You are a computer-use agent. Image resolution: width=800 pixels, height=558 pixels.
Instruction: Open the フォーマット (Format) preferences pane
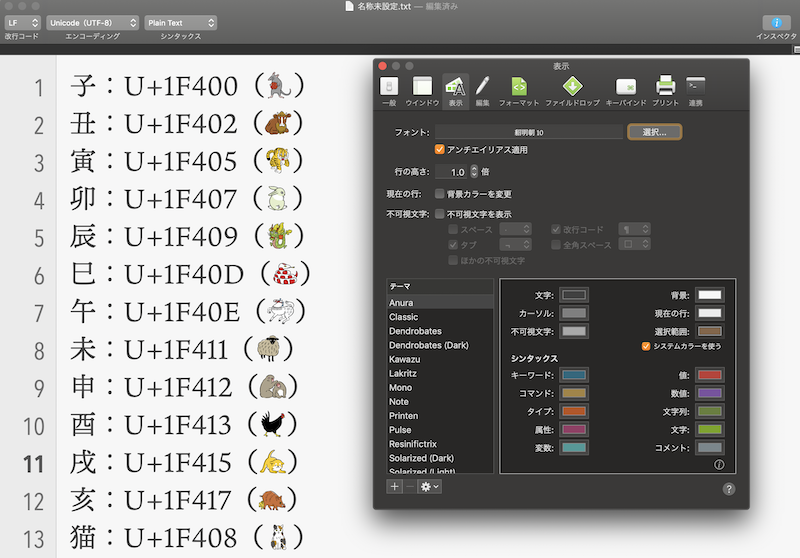pos(518,88)
